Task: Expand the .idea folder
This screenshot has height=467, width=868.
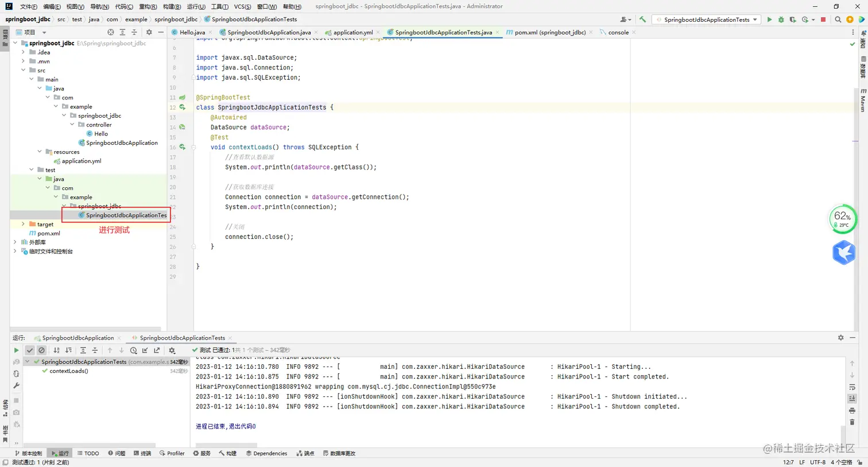Action: click(x=24, y=52)
